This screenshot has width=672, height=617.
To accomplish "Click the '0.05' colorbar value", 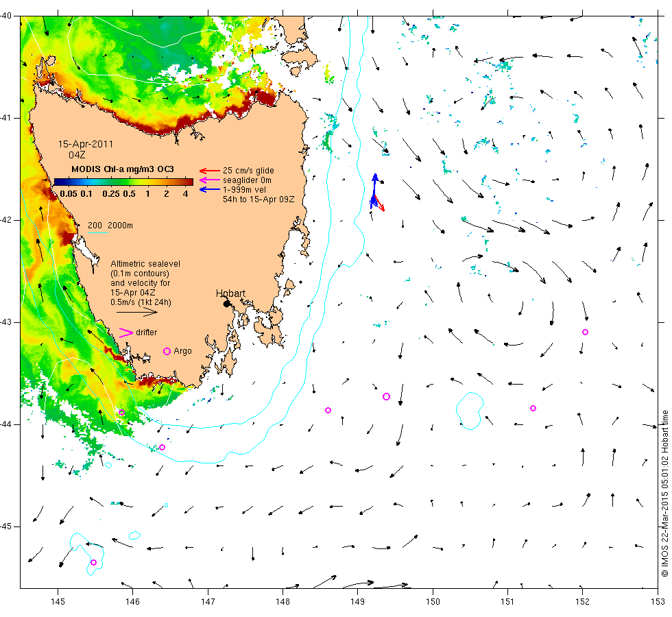I will [69, 194].
